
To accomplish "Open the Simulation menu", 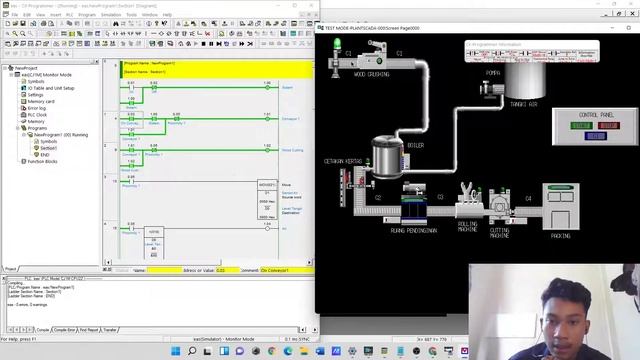I will point(111,15).
